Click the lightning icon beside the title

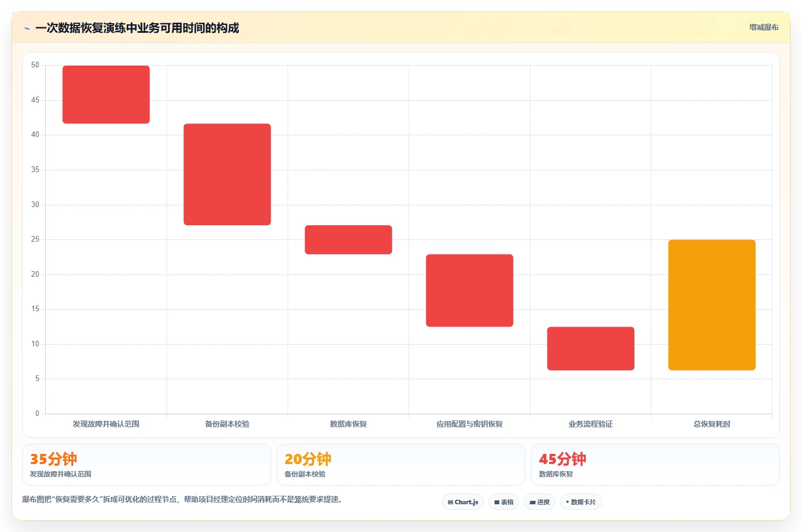[x=27, y=28]
